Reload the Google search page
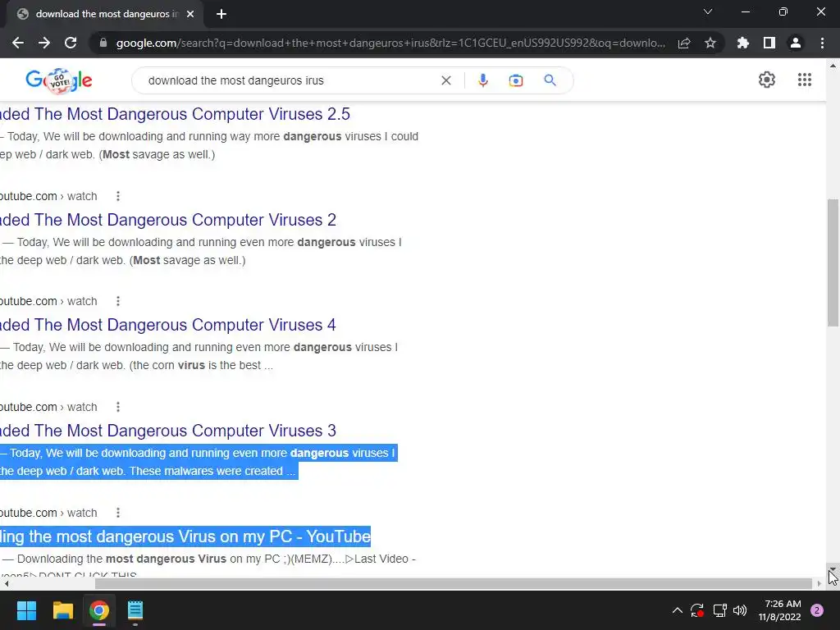The image size is (840, 630). 71,43
